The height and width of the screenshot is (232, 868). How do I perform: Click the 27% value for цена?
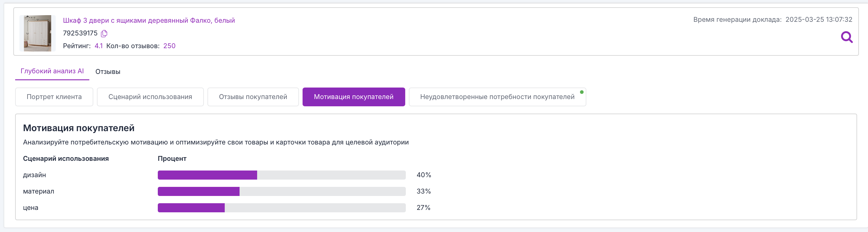424,208
